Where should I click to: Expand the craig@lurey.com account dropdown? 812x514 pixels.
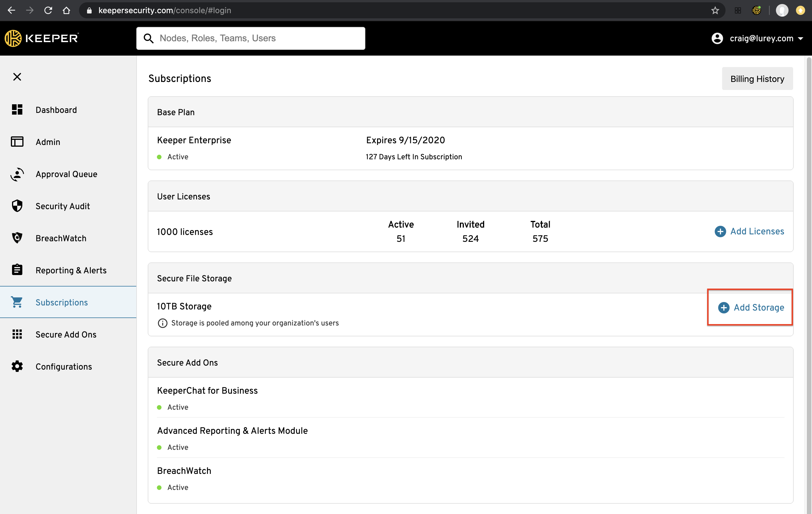[x=800, y=38]
